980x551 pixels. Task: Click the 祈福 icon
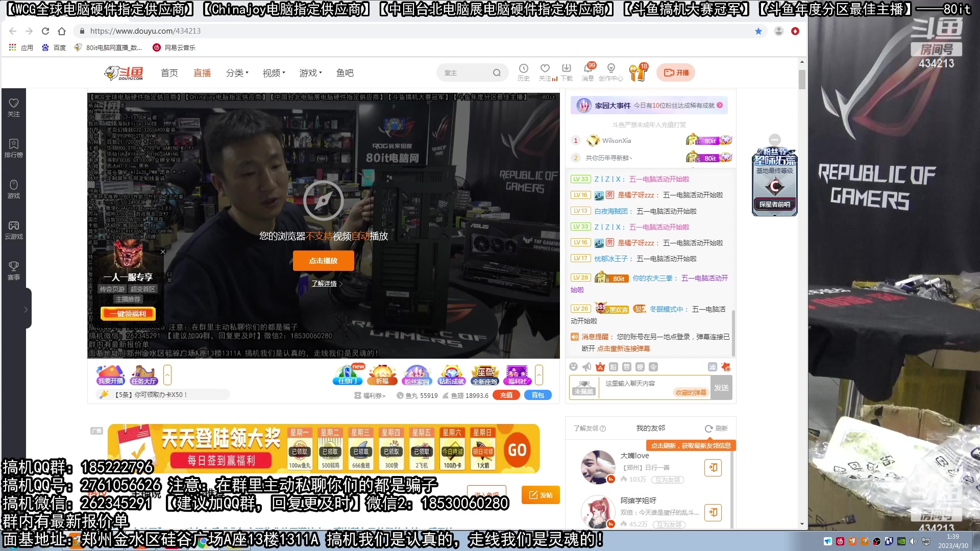(382, 375)
